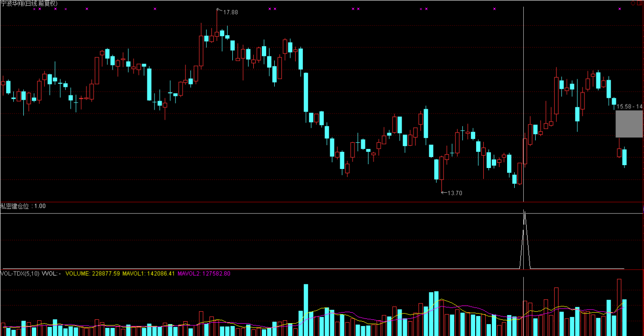Image resolution: width=644 pixels, height=336 pixels.
Task: Click the VVOL value label
Action: (51, 274)
